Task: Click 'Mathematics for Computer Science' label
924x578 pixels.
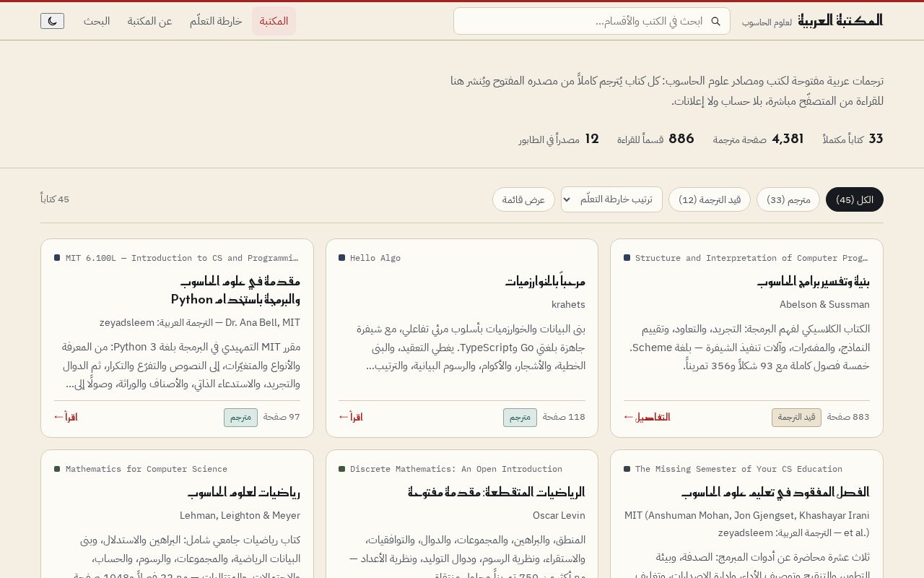Action: (x=147, y=469)
